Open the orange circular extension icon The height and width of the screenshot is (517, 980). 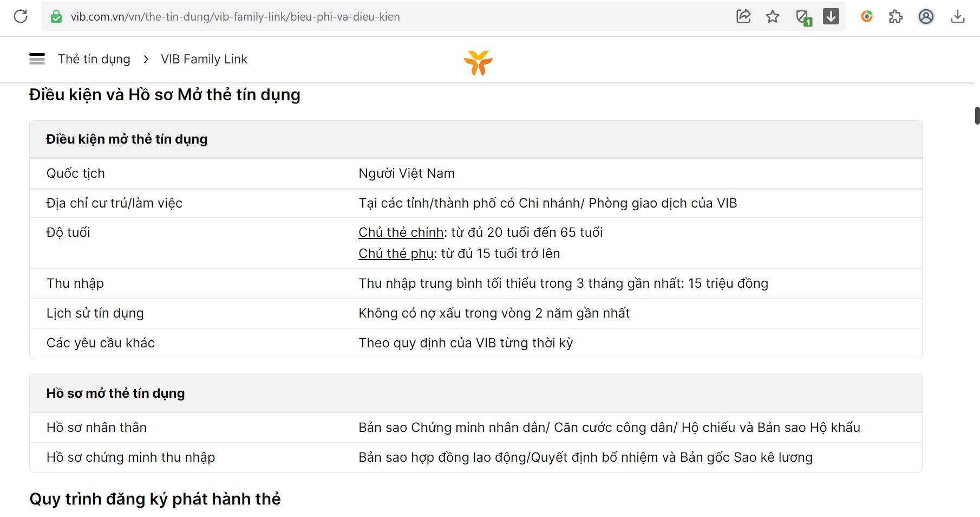(867, 16)
